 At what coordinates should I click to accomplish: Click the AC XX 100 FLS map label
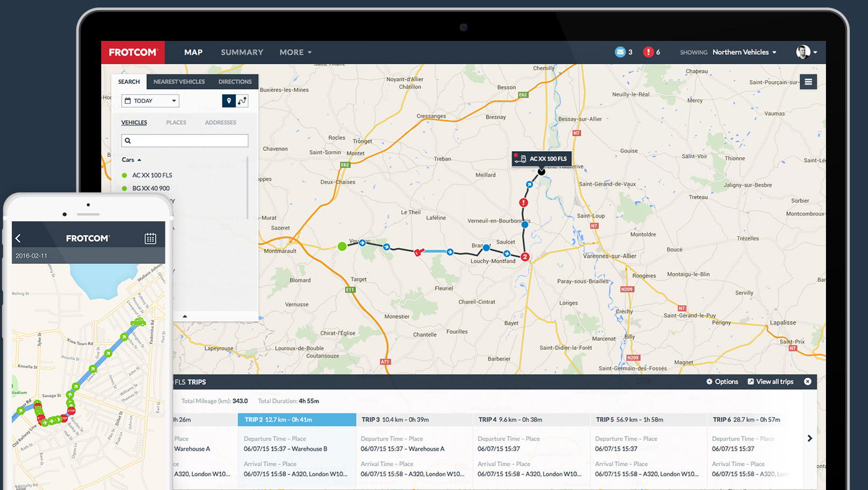541,159
